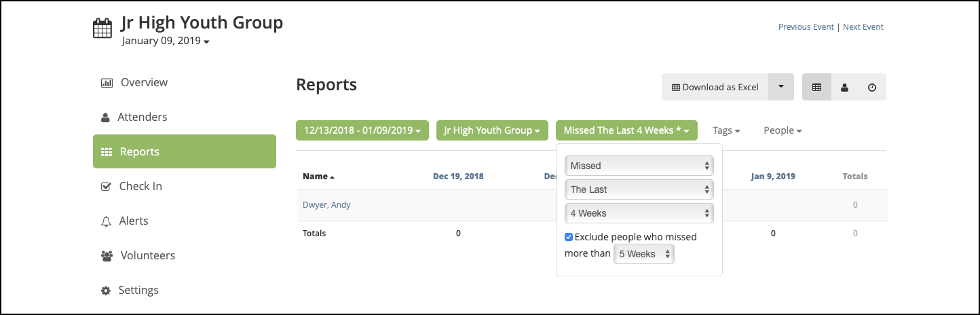
Task: Open the Previous Event link
Action: 806,27
